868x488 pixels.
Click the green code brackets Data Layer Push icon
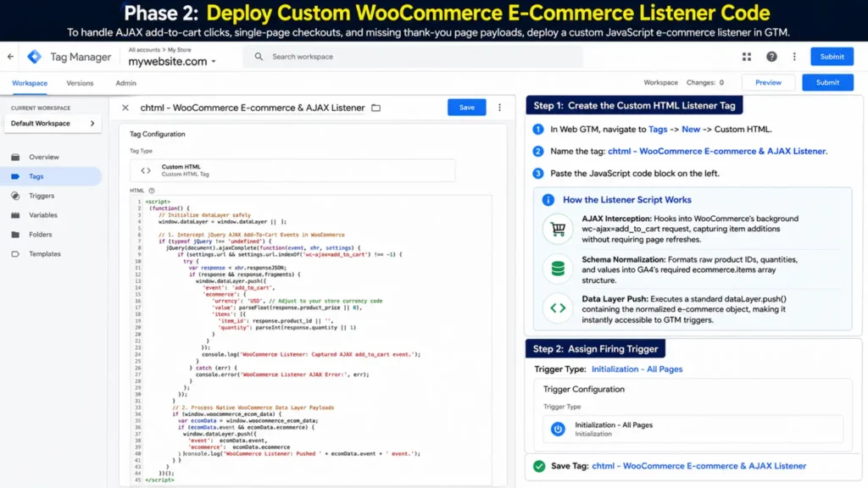click(x=558, y=308)
